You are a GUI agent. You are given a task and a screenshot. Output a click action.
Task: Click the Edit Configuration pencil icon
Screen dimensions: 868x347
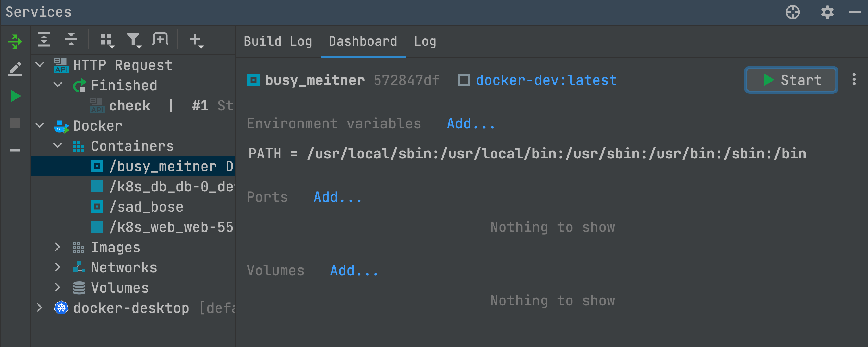click(15, 69)
